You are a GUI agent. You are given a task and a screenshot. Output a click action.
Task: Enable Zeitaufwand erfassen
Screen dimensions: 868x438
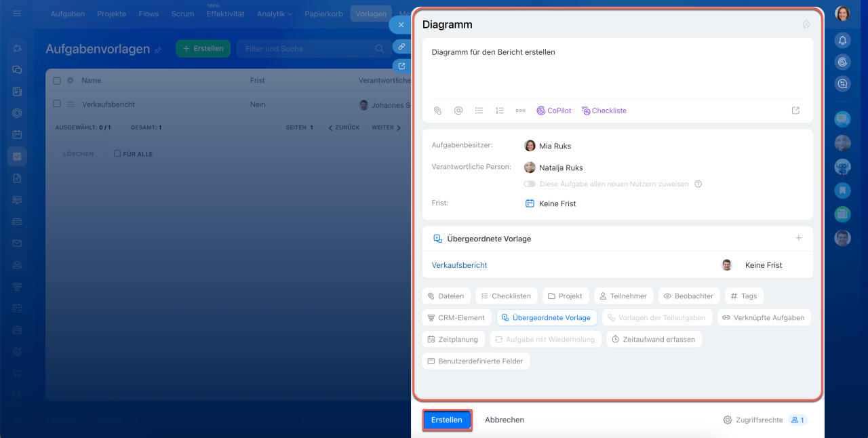654,339
